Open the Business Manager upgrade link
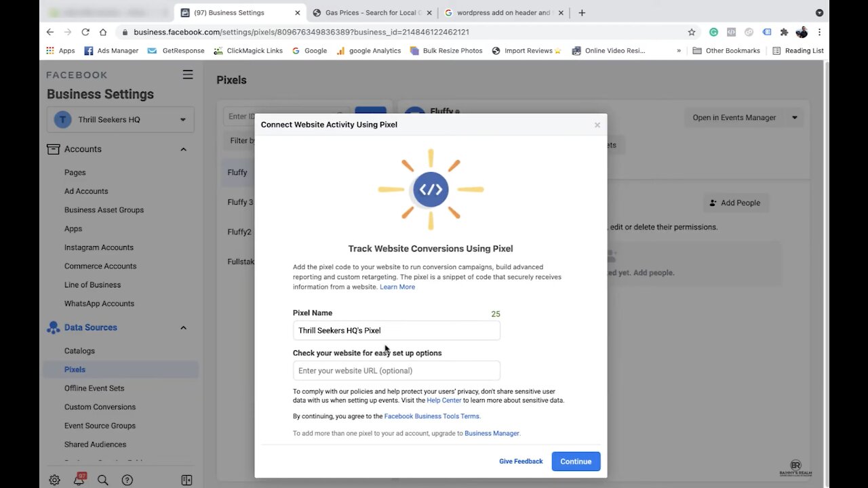 click(x=492, y=433)
